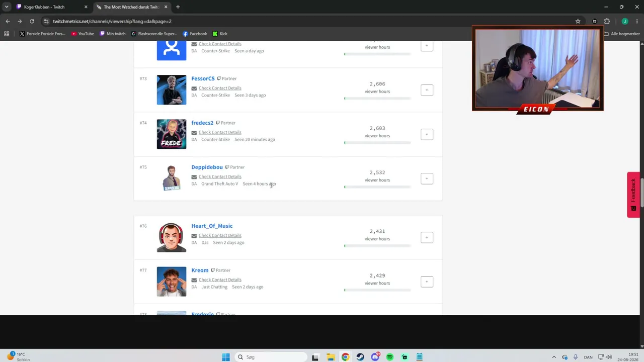This screenshot has width=644, height=362.
Task: Open the Kick bookmark
Action: [x=220, y=34]
